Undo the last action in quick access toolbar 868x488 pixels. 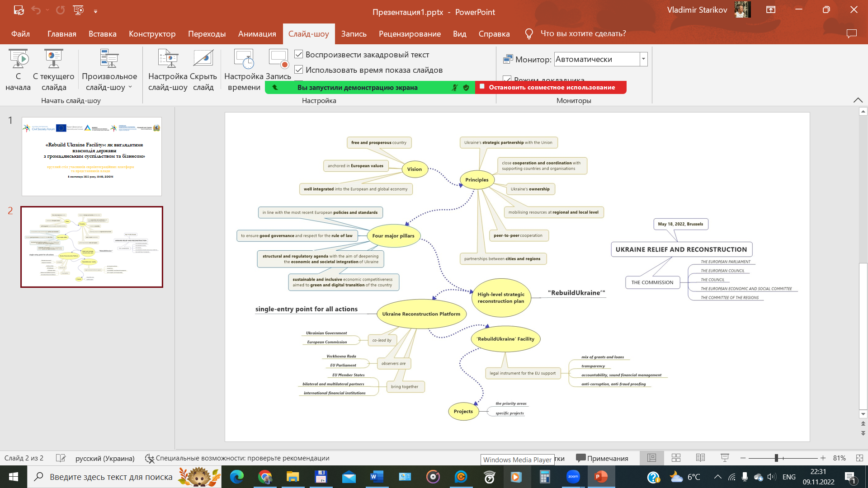(x=36, y=10)
